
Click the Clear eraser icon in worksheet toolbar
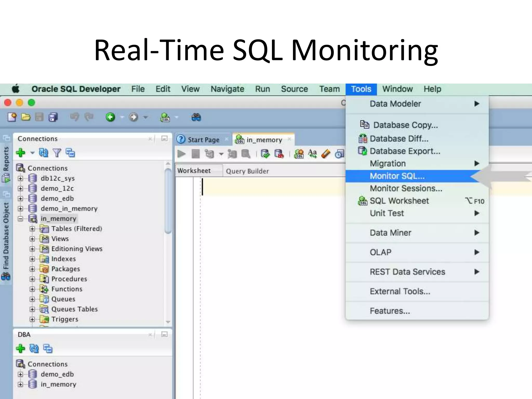click(326, 154)
